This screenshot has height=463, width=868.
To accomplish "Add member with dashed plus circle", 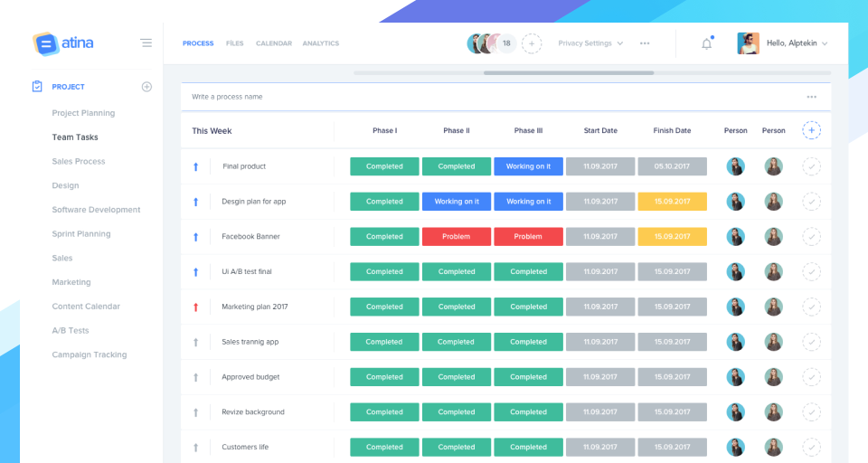I will (x=532, y=43).
